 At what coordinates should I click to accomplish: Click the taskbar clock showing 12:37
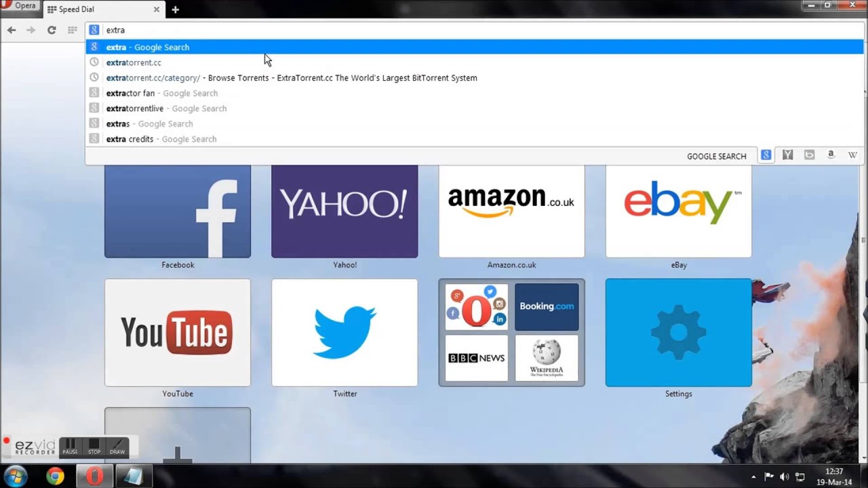[835, 476]
